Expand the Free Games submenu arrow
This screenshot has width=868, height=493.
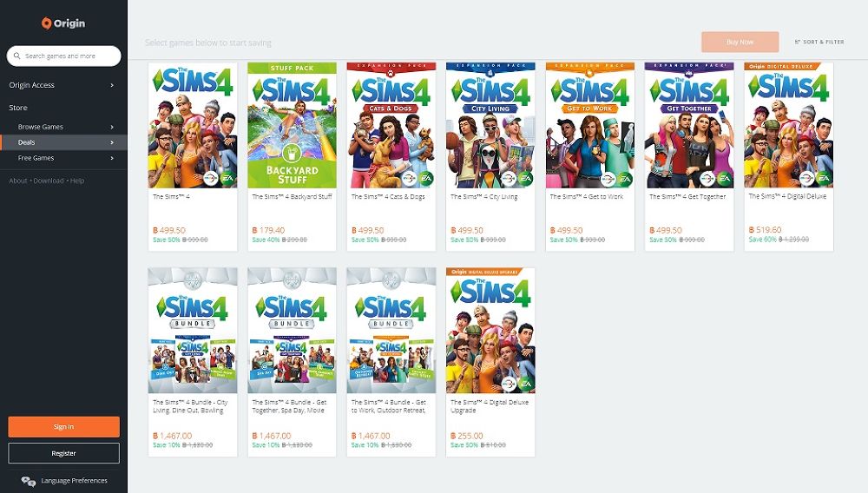pyautogui.click(x=112, y=158)
